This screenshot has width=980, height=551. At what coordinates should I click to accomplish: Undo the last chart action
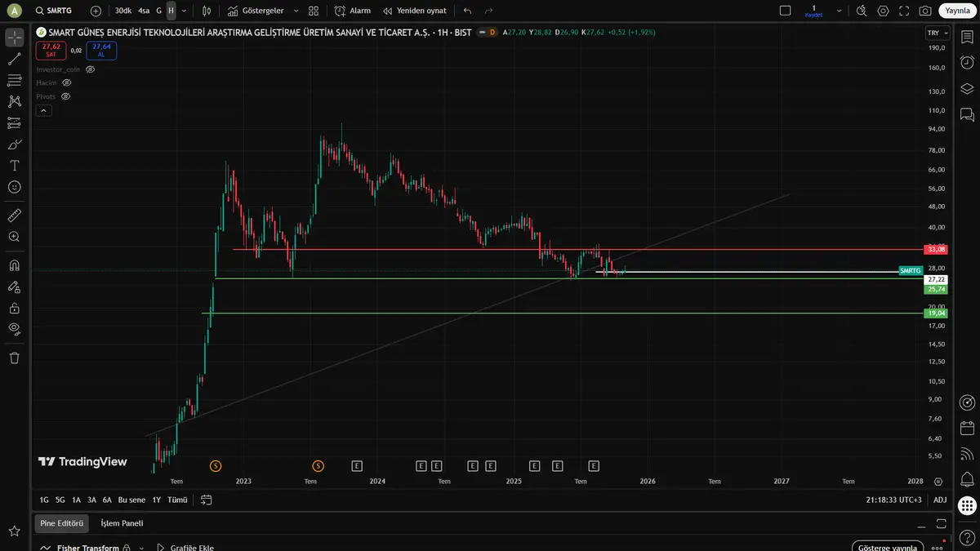coord(467,11)
